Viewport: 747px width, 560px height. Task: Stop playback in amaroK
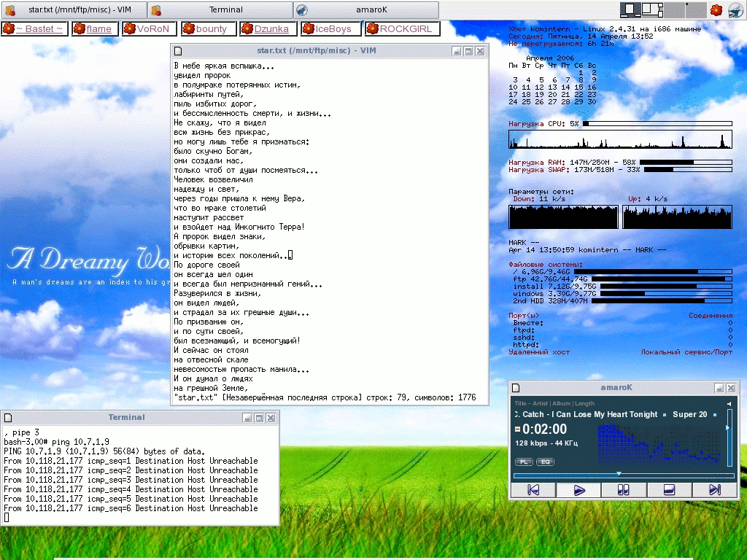[669, 490]
